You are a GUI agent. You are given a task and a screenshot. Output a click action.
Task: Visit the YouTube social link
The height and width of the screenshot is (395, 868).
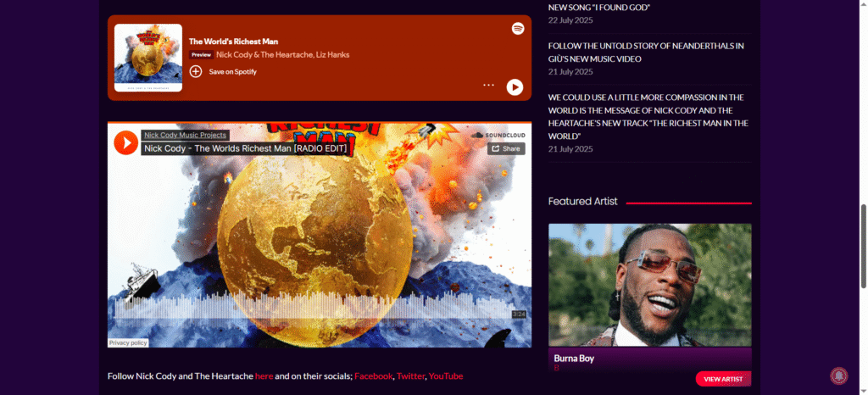(446, 376)
